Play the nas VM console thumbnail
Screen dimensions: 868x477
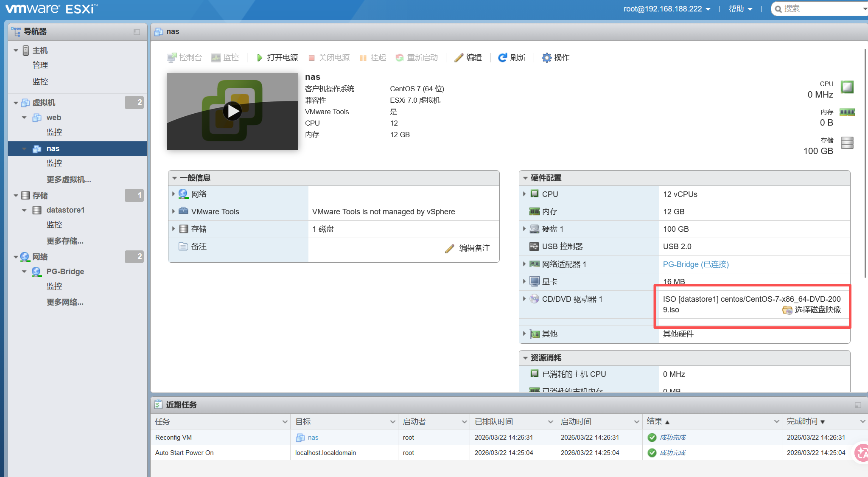coord(232,111)
